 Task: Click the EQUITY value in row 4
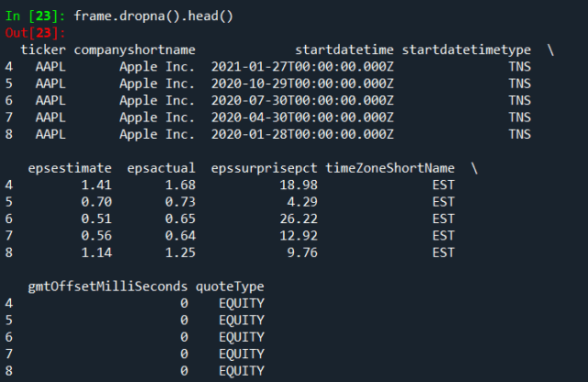point(242,303)
